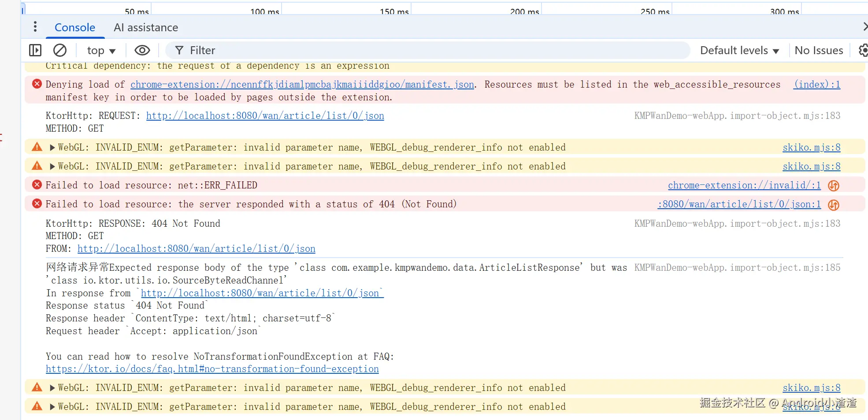Close the console drawer with X

865,27
